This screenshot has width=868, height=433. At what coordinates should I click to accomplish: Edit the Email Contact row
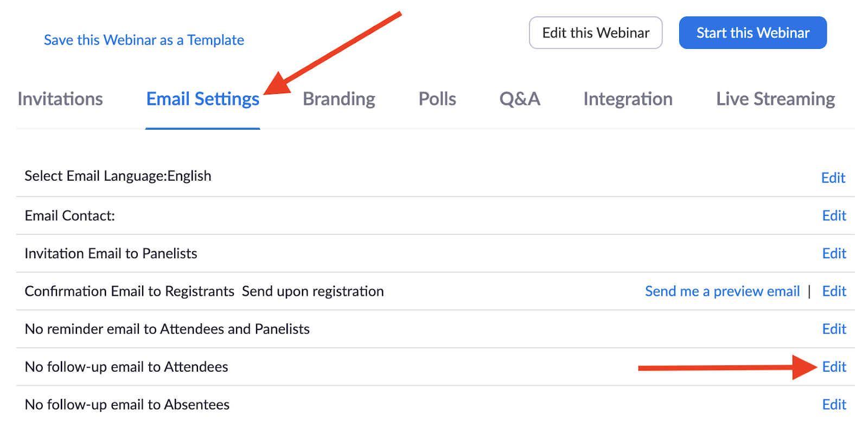click(834, 216)
